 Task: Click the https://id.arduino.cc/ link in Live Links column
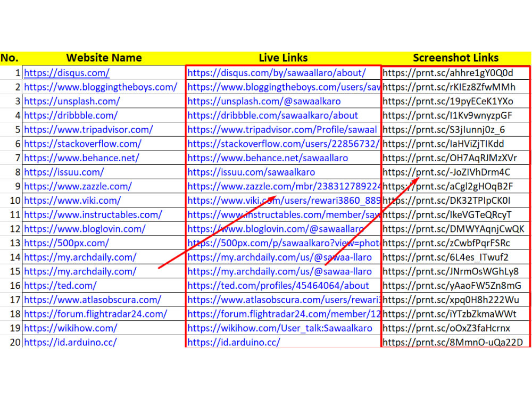(234, 343)
